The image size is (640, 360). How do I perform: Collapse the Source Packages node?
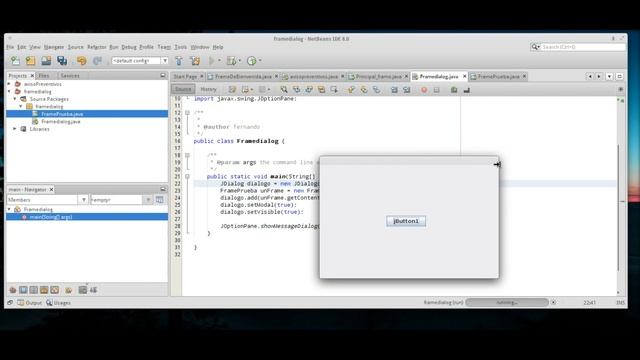[x=15, y=99]
